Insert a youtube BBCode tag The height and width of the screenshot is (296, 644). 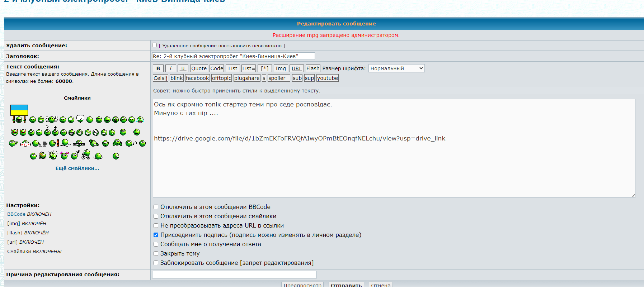tap(327, 78)
